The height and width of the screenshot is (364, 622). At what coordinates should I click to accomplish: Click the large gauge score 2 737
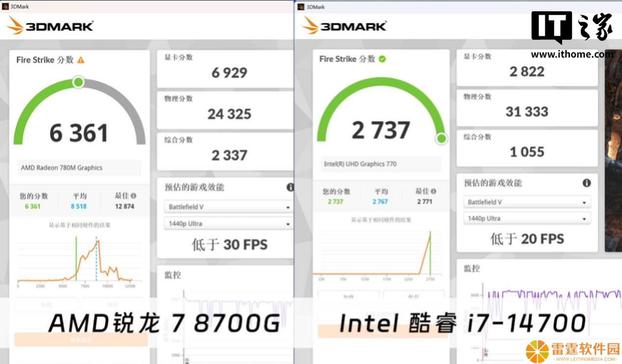click(x=381, y=130)
